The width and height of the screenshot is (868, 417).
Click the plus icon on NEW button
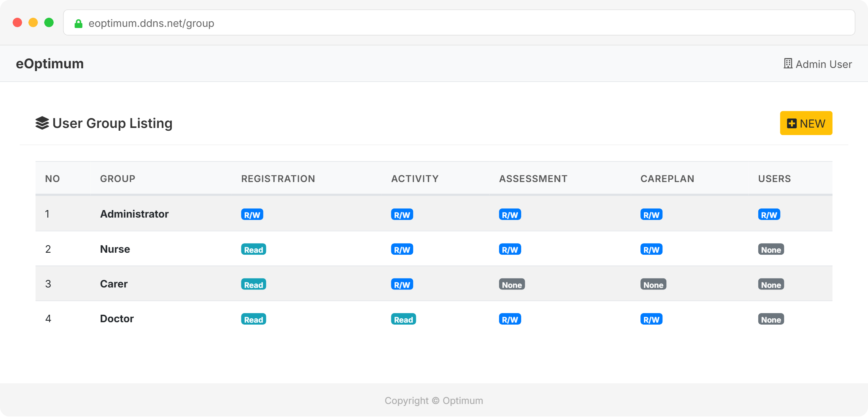[791, 124]
